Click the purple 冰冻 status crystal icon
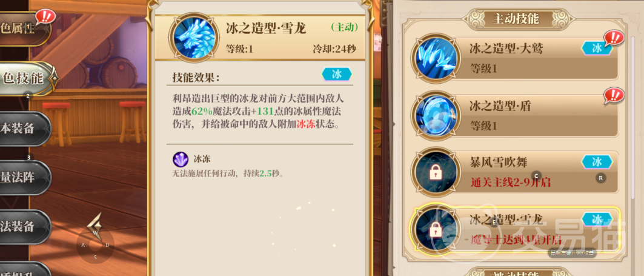 coord(181,159)
